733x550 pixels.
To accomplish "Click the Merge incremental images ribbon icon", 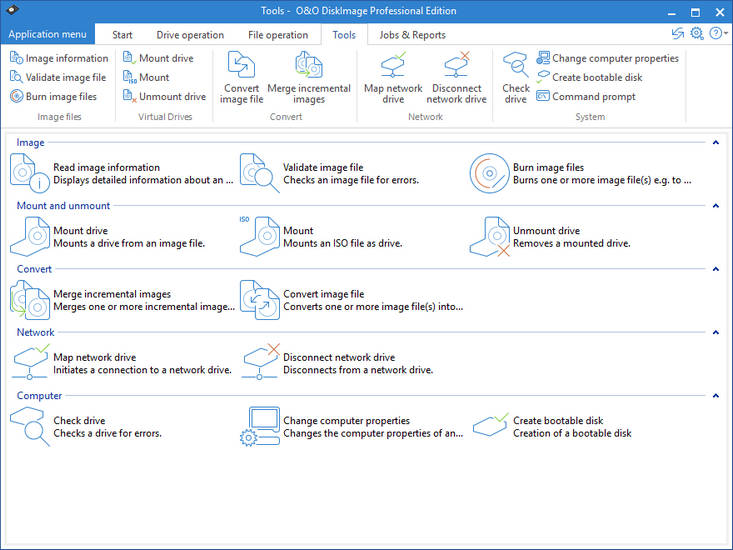I will tap(308, 66).
